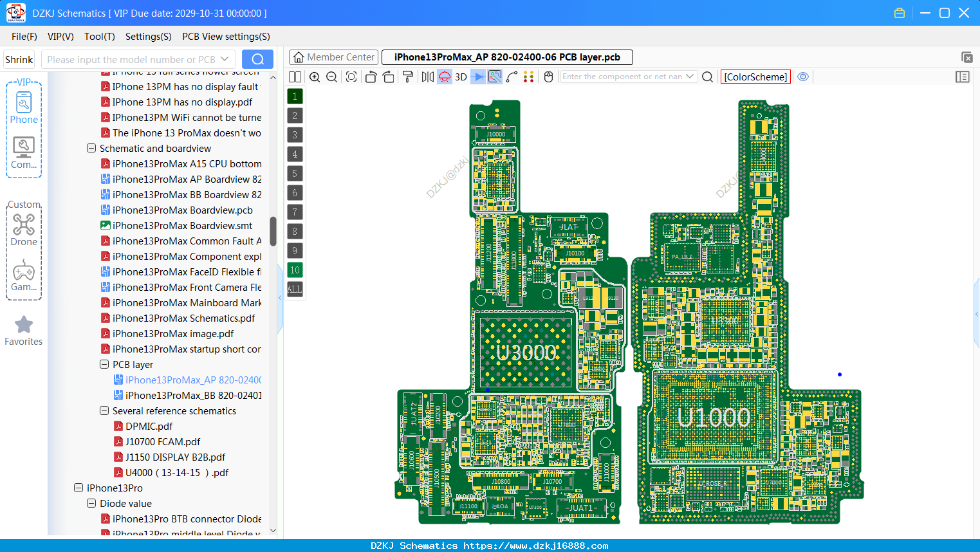The image size is (980, 552).
Task: Open U4000 (13-14-15).pdf
Action: pyautogui.click(x=177, y=472)
